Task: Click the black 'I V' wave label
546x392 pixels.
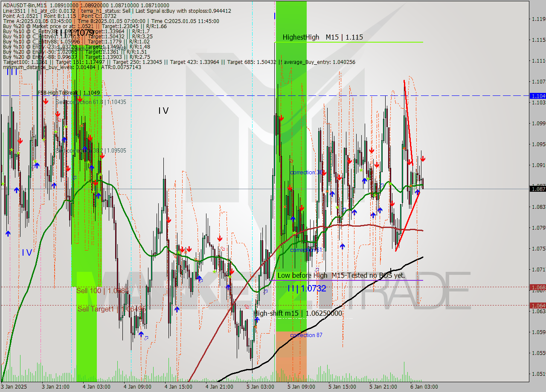Action: click(x=163, y=111)
